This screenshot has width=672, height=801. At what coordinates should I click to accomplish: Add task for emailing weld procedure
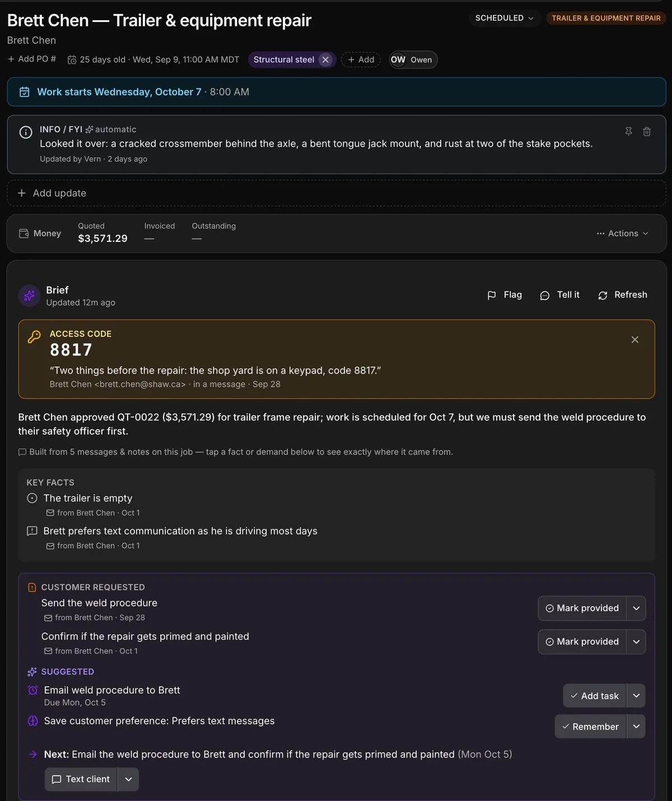595,696
